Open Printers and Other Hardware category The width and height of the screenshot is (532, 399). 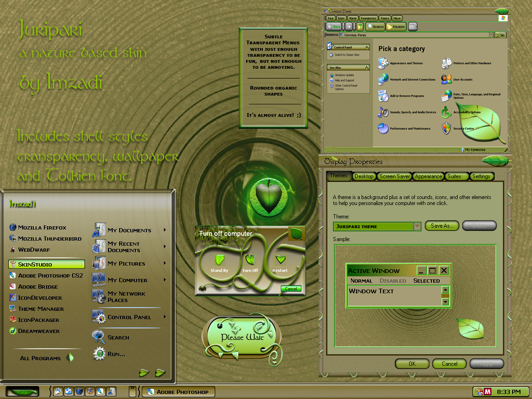(466, 63)
